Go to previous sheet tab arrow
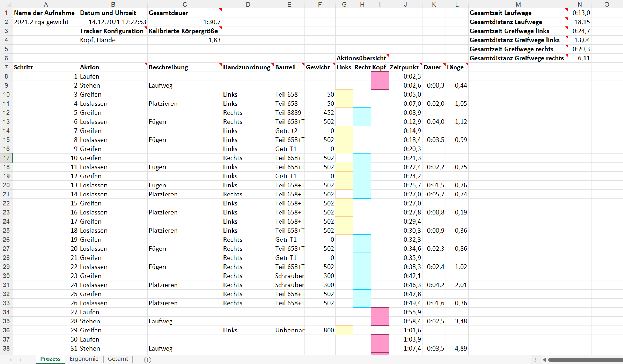 tap(11, 360)
